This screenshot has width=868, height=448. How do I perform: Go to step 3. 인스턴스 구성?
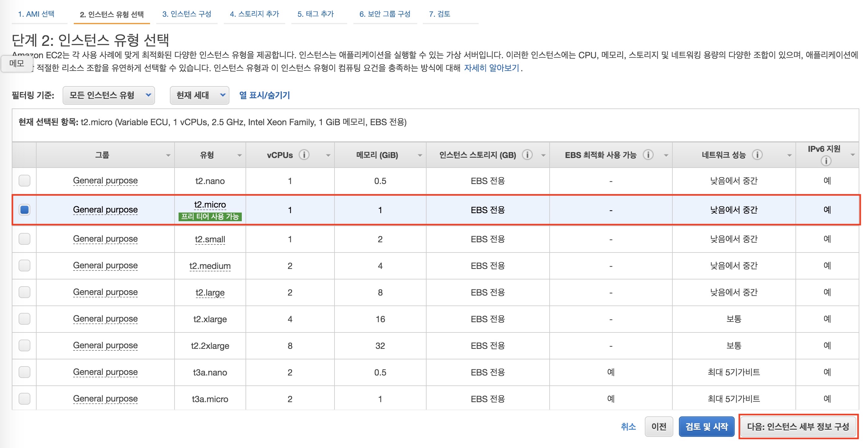coord(187,14)
